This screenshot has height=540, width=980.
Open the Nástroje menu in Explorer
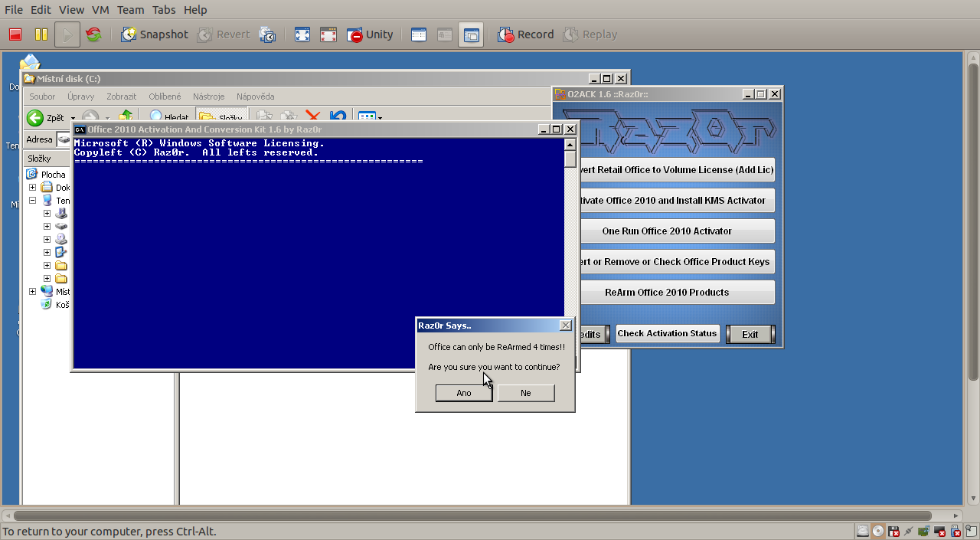[208, 97]
